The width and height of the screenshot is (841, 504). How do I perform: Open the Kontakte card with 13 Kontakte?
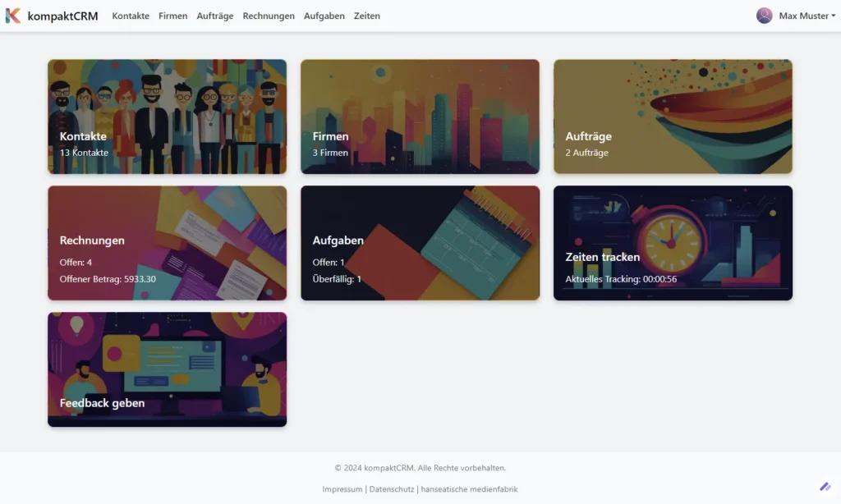(168, 117)
